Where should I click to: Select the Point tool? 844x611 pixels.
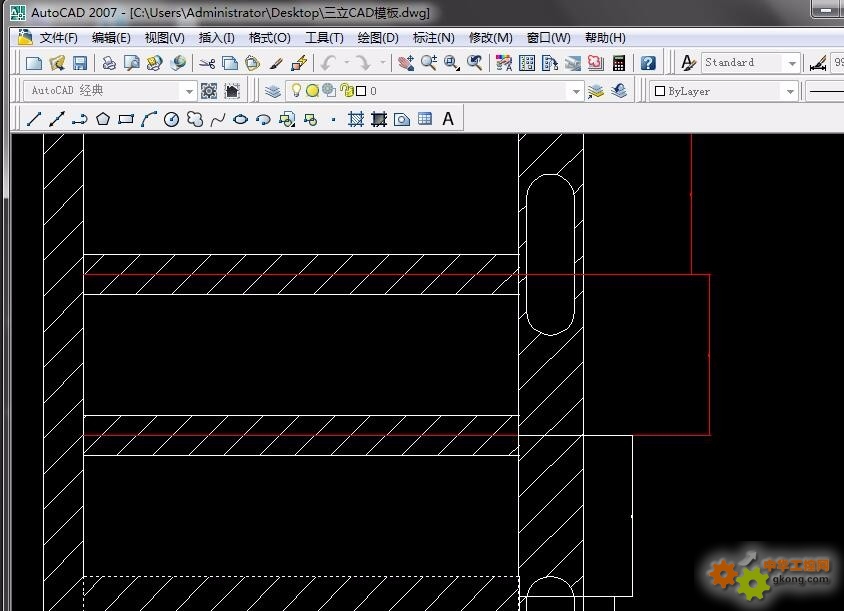334,120
